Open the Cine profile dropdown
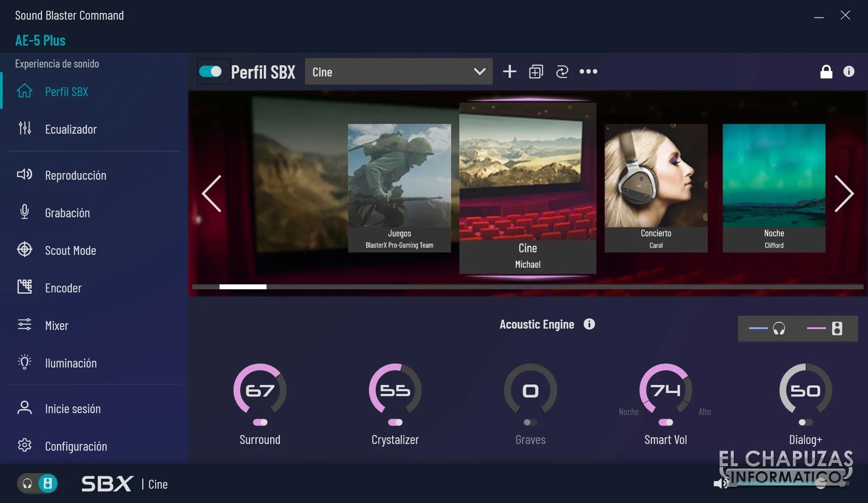This screenshot has height=503, width=868. tap(398, 72)
